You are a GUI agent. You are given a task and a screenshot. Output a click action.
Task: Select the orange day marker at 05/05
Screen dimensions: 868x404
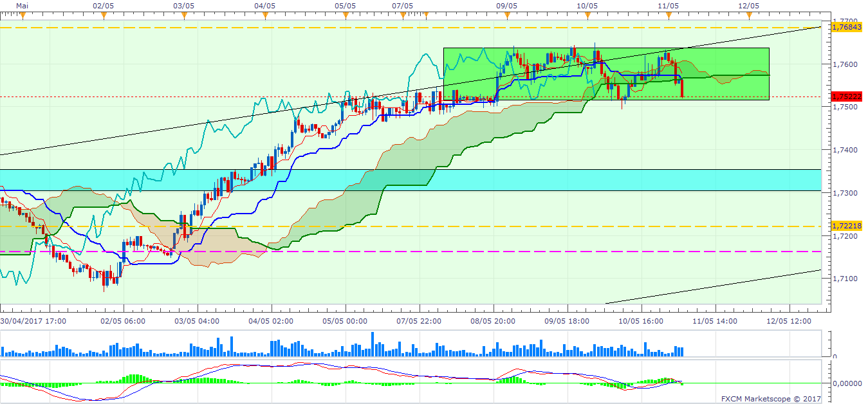coord(346,16)
